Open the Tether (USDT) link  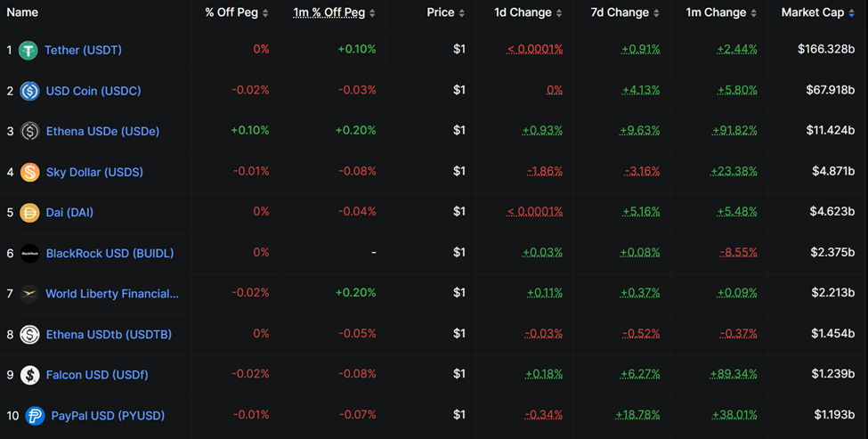83,51
